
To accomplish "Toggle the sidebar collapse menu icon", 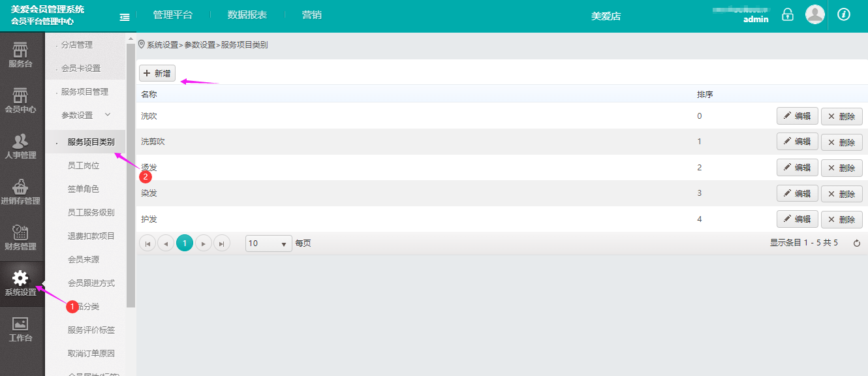I will [x=125, y=17].
